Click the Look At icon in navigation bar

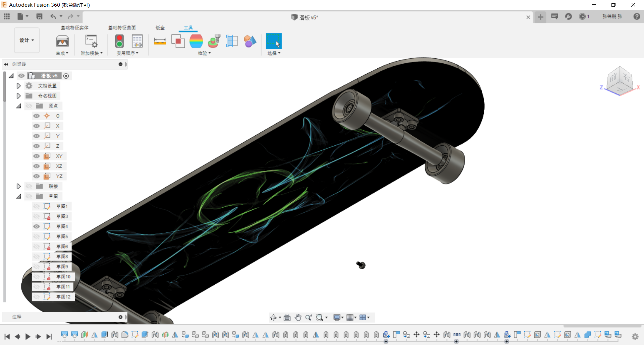(x=287, y=318)
